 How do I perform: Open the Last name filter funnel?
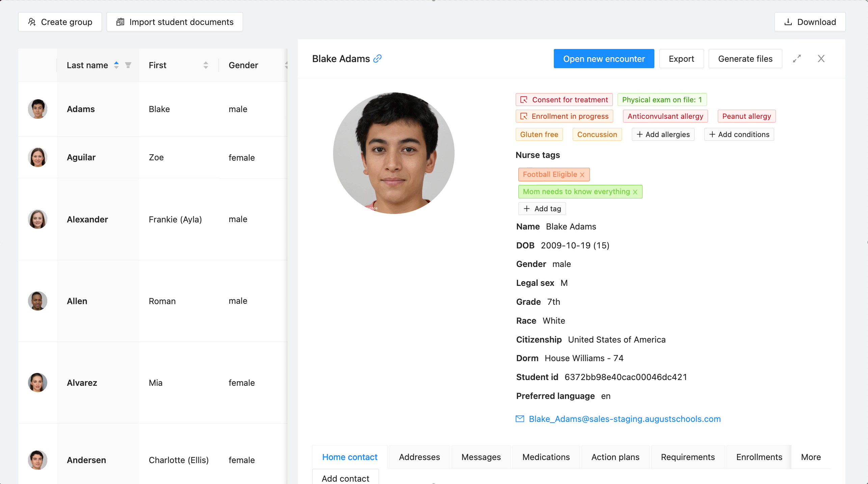(128, 65)
